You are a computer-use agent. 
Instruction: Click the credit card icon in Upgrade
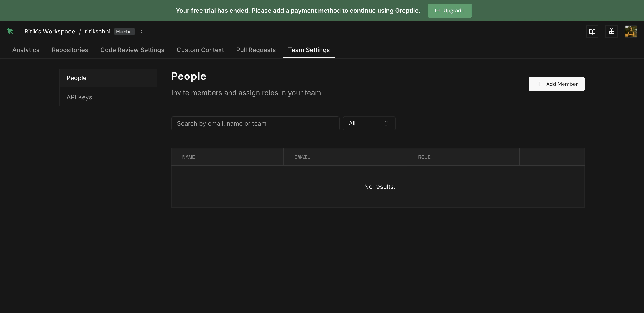coord(437,11)
